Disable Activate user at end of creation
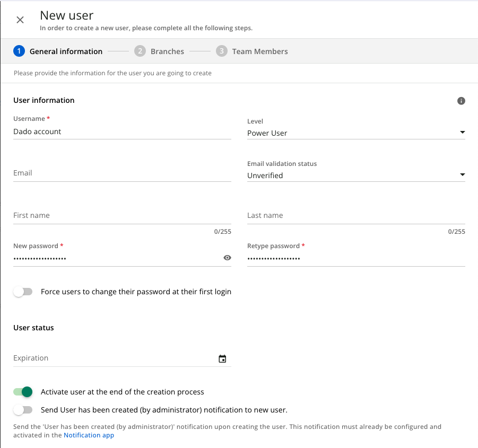This screenshot has height=448, width=478. [23, 392]
